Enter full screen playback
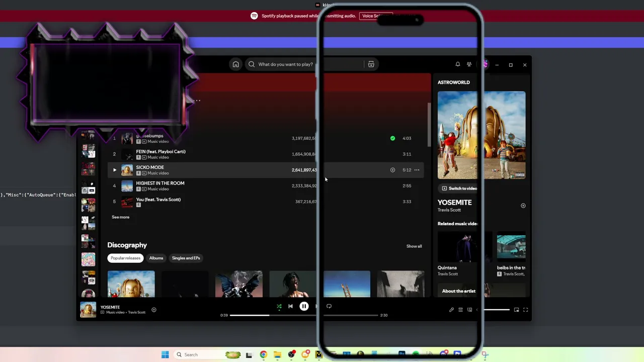This screenshot has height=362, width=644. point(525,310)
